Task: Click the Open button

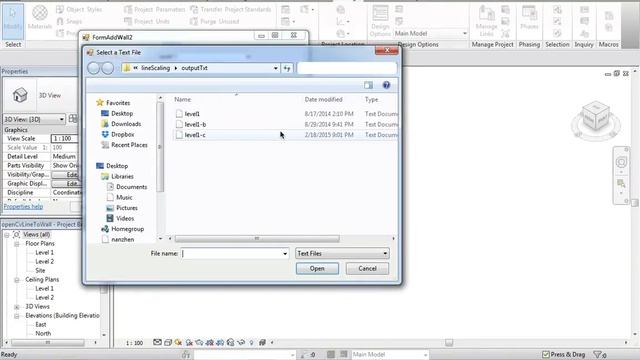Action: [317, 269]
